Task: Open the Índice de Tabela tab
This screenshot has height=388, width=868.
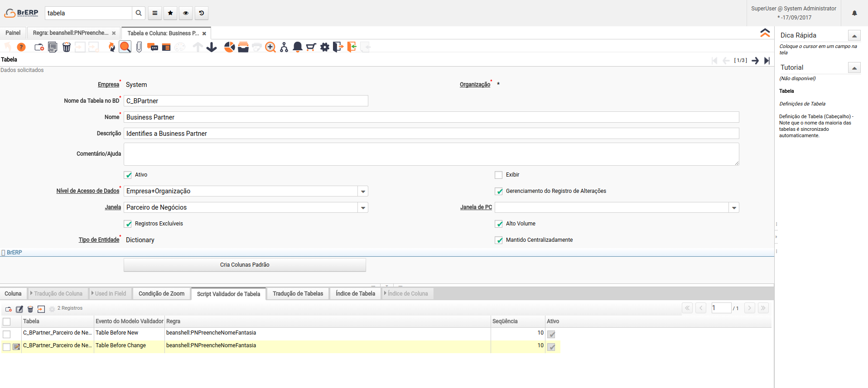Action: click(x=355, y=294)
